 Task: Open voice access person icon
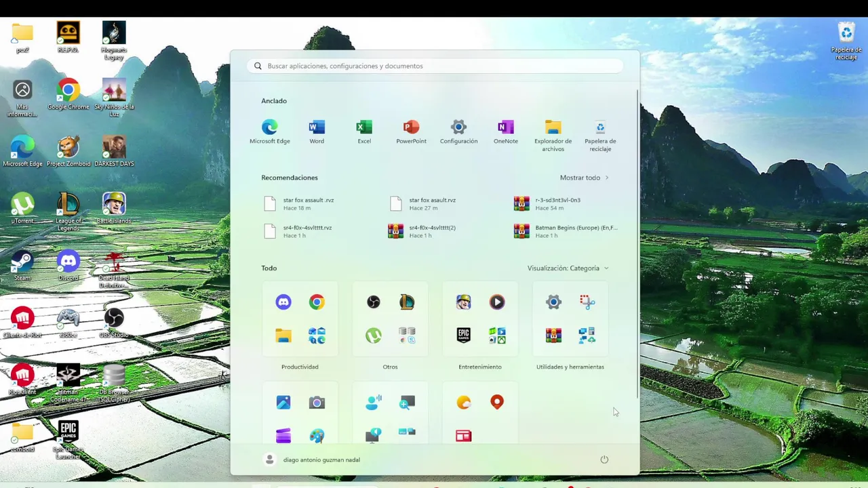click(x=374, y=403)
